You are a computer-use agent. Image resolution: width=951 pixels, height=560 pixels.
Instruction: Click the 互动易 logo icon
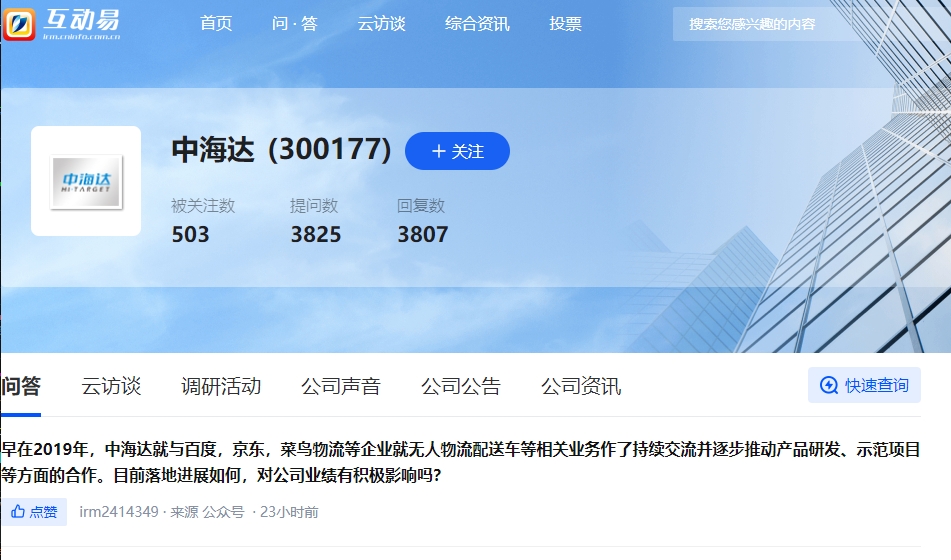click(19, 24)
